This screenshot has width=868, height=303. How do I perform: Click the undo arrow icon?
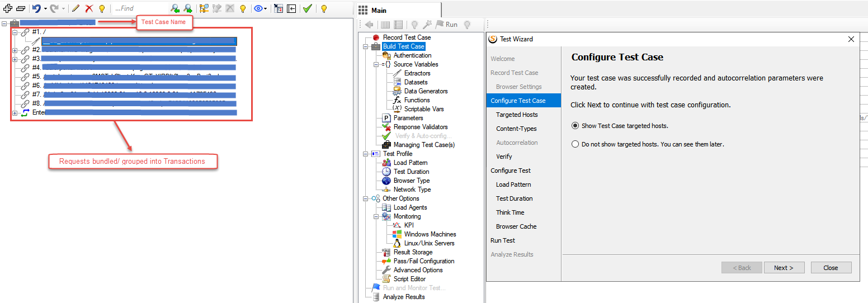pos(36,8)
